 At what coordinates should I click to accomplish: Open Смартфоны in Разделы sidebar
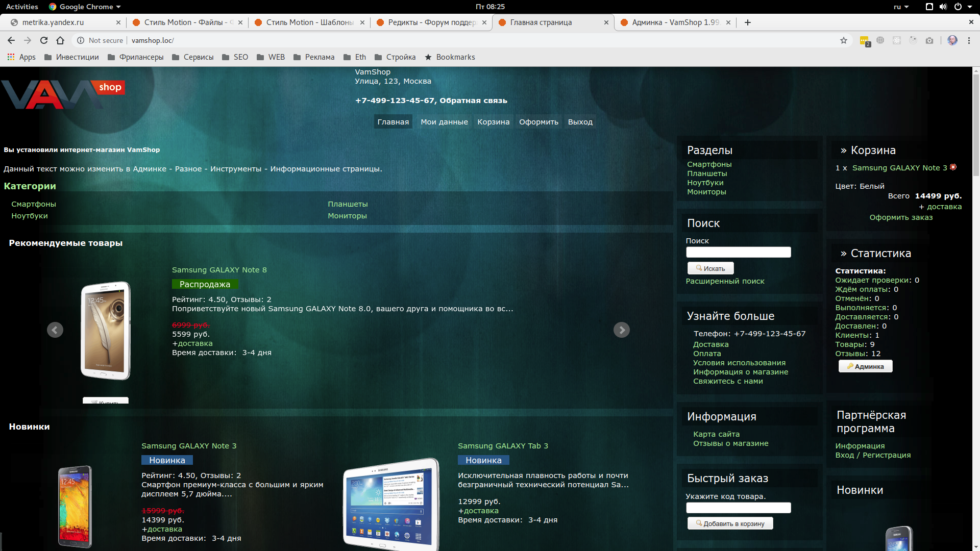(x=709, y=164)
